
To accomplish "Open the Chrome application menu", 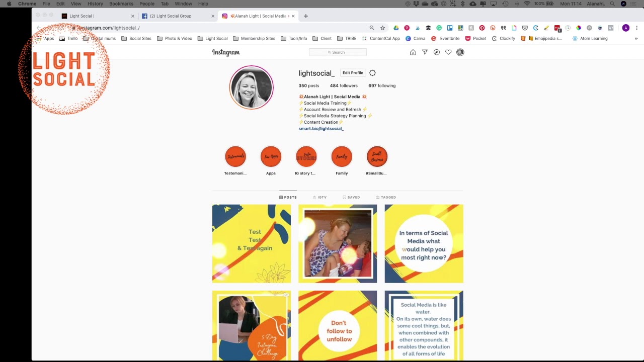I will click(27, 4).
